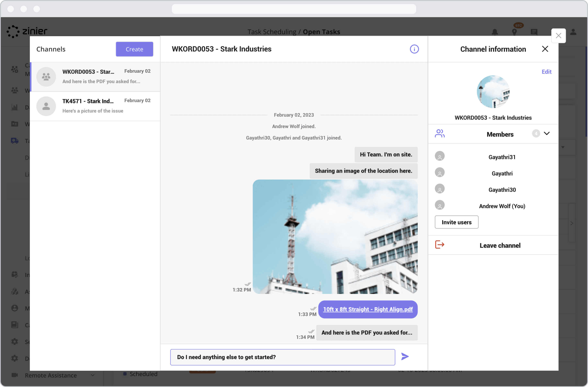This screenshot has width=588, height=387.
Task: Click the Gayathri31 member avatar
Action: point(440,156)
